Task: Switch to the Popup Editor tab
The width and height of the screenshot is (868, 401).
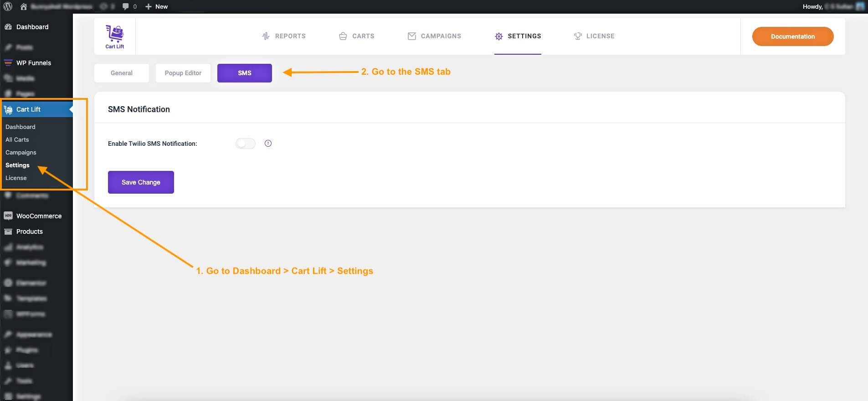Action: click(183, 73)
